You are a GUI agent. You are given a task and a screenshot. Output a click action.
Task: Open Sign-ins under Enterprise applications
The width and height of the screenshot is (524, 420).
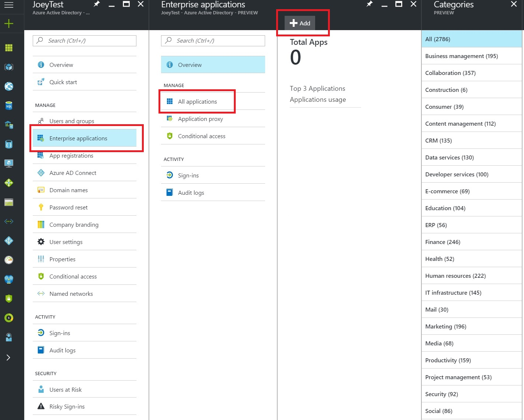[213, 175]
